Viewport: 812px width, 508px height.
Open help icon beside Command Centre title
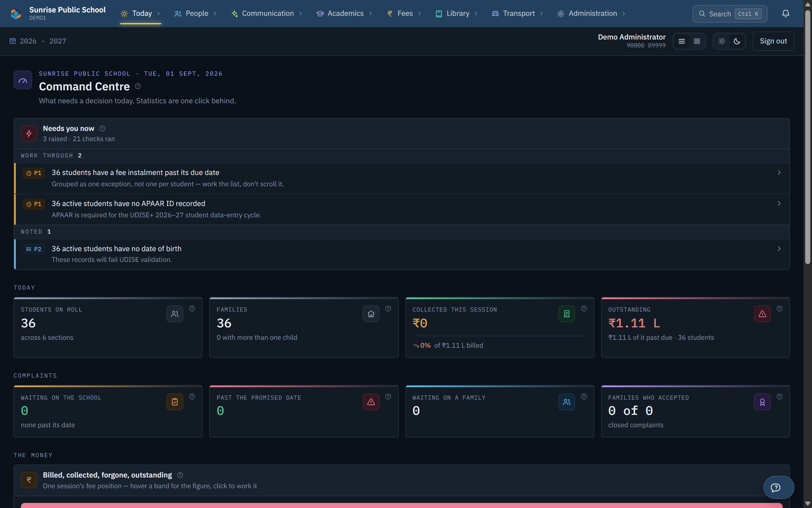pyautogui.click(x=138, y=86)
